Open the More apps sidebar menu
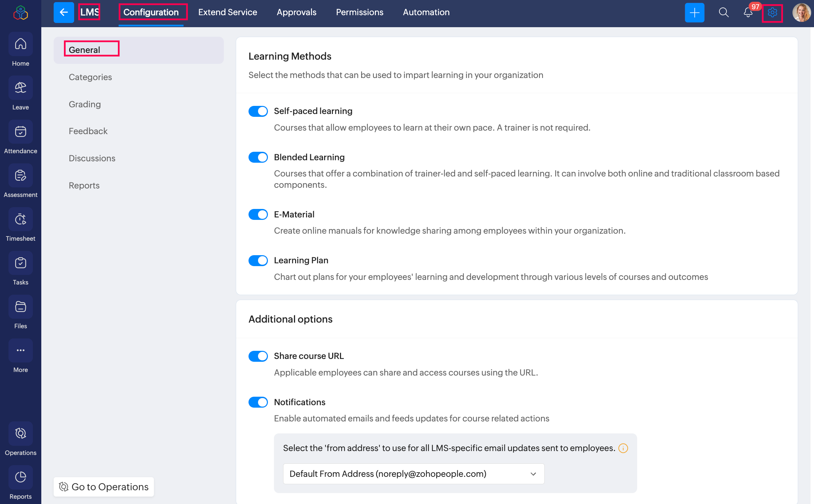 tap(20, 350)
